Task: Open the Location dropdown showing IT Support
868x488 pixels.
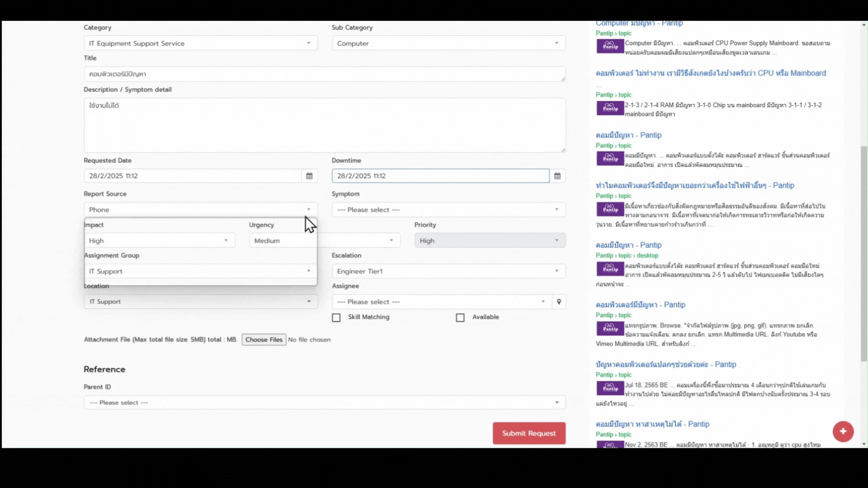Action: click(201, 302)
